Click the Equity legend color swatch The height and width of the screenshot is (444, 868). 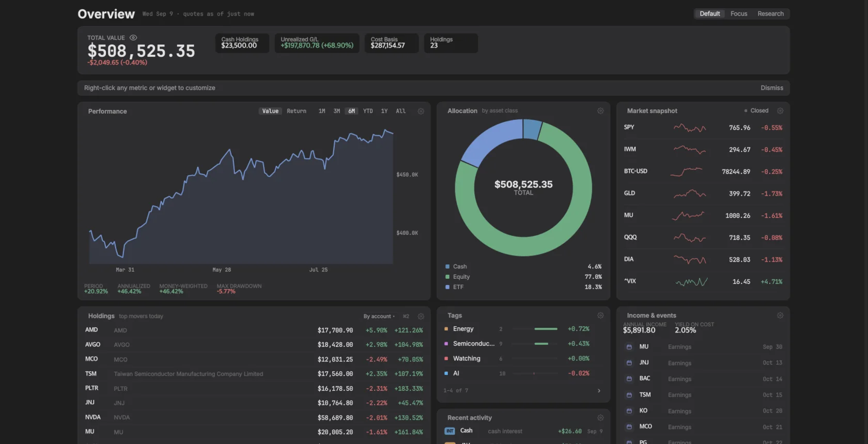[x=447, y=277]
